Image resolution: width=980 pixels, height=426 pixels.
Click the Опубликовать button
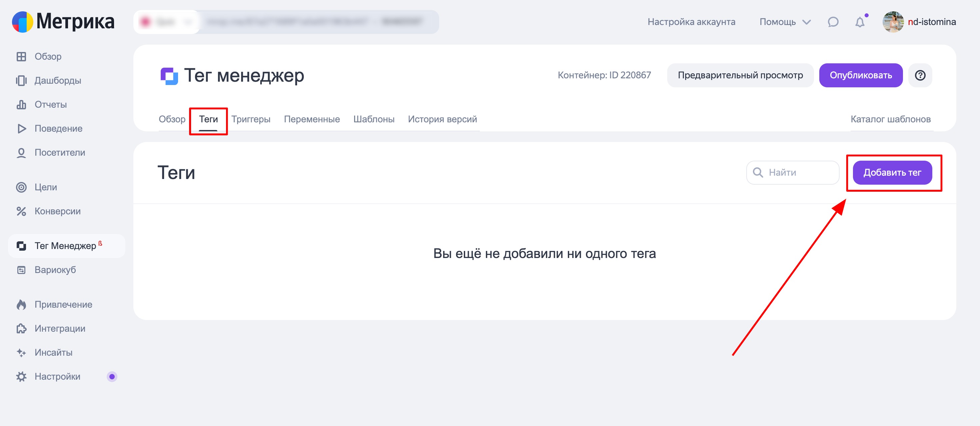(861, 75)
